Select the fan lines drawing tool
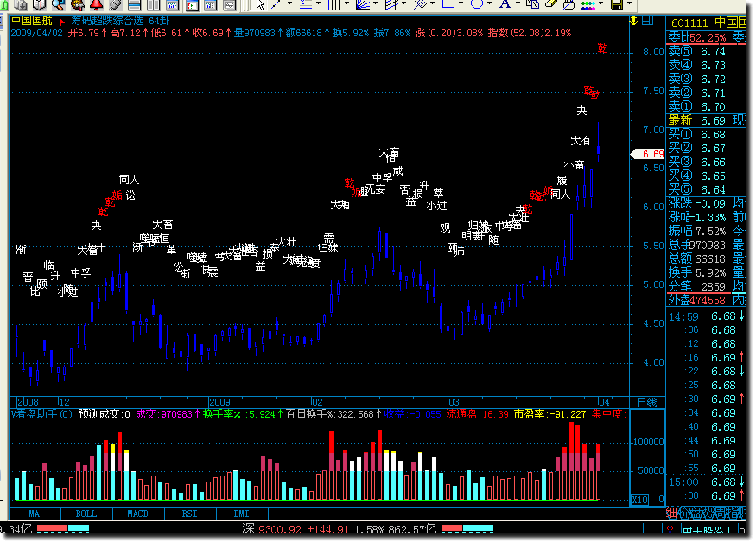 [363, 5]
